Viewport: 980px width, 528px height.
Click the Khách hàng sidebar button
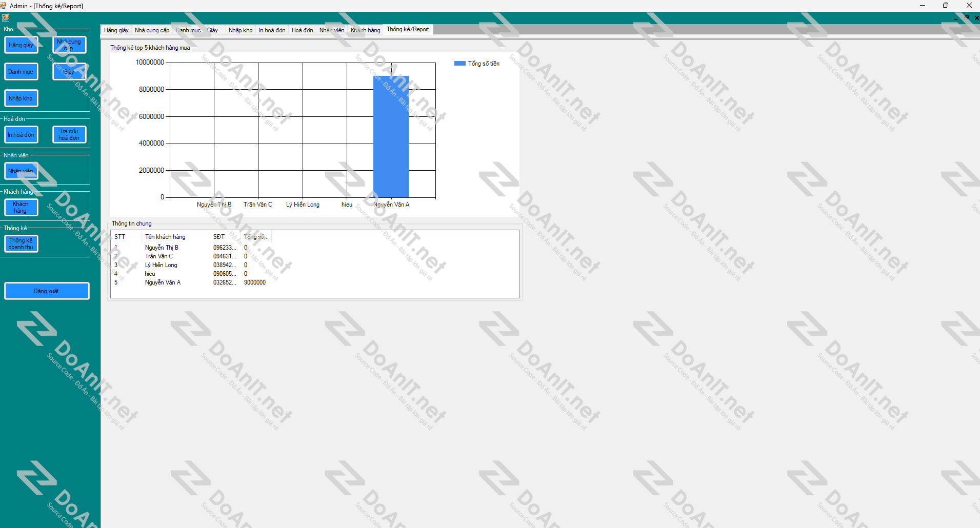click(x=21, y=208)
